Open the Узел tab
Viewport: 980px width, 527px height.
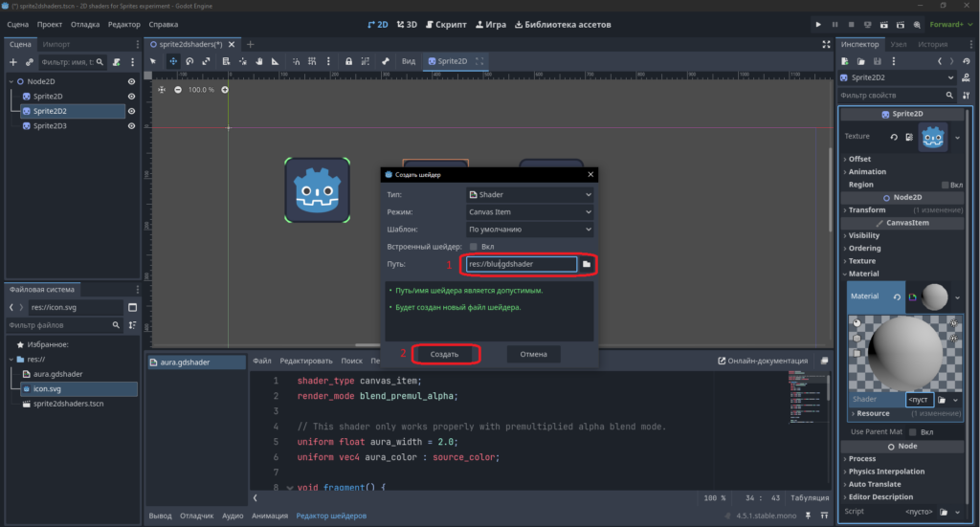coord(898,44)
